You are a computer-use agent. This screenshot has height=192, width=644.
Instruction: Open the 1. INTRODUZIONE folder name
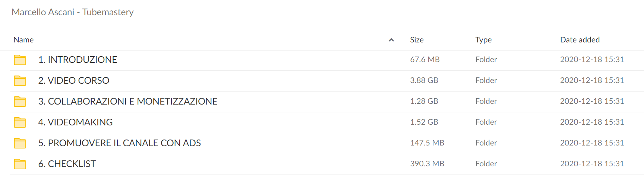78,60
